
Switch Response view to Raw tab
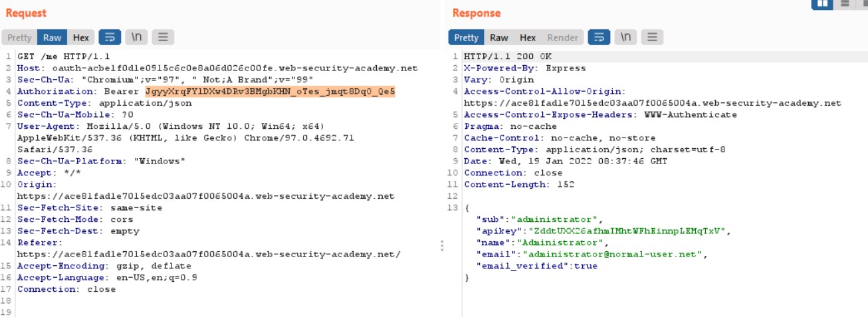tap(499, 38)
